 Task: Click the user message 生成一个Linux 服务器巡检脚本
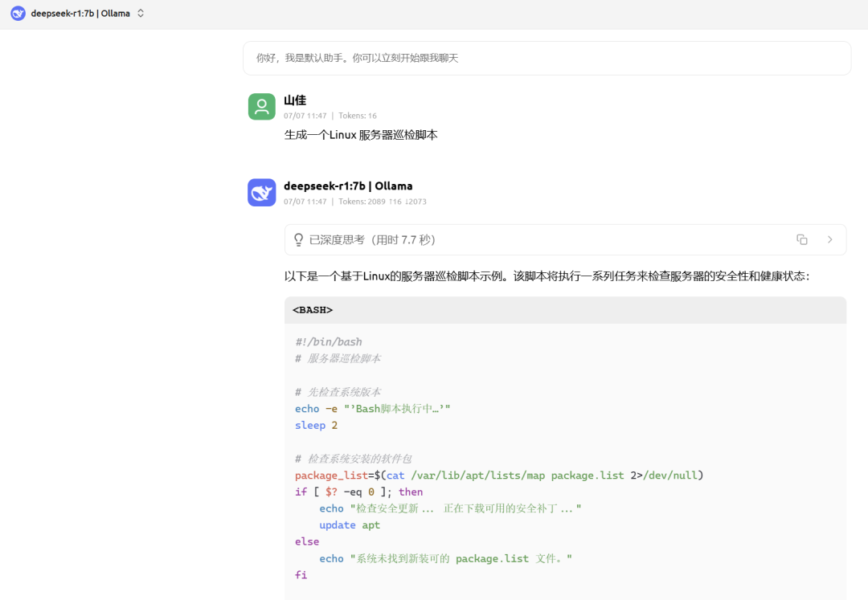tap(361, 135)
